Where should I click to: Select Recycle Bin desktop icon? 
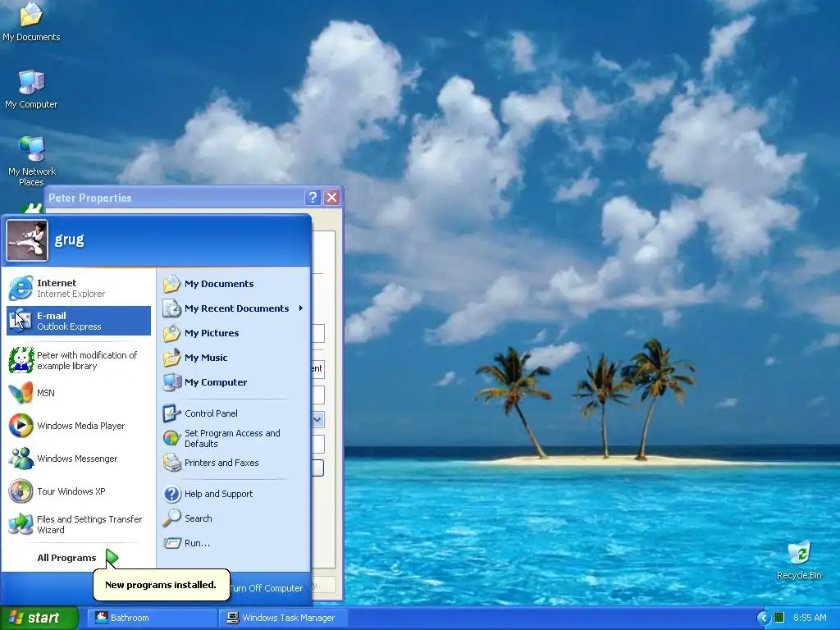799,559
